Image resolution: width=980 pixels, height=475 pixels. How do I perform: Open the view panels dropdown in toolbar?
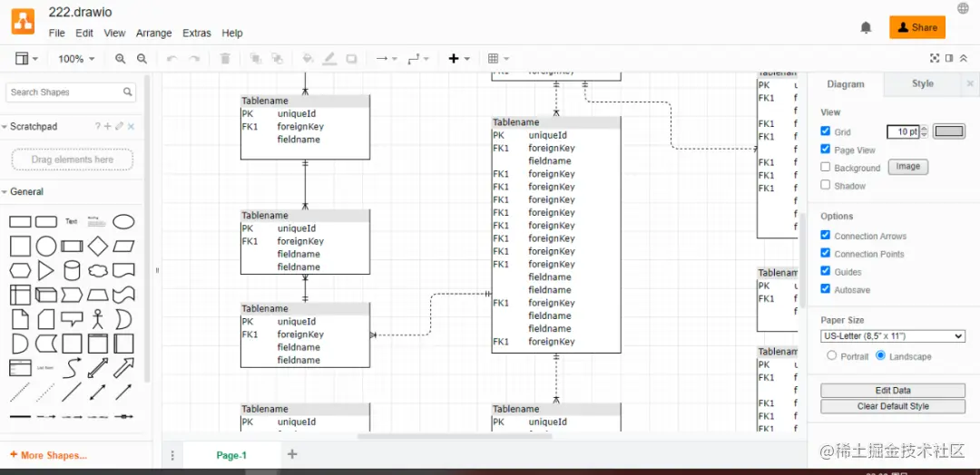[26, 59]
